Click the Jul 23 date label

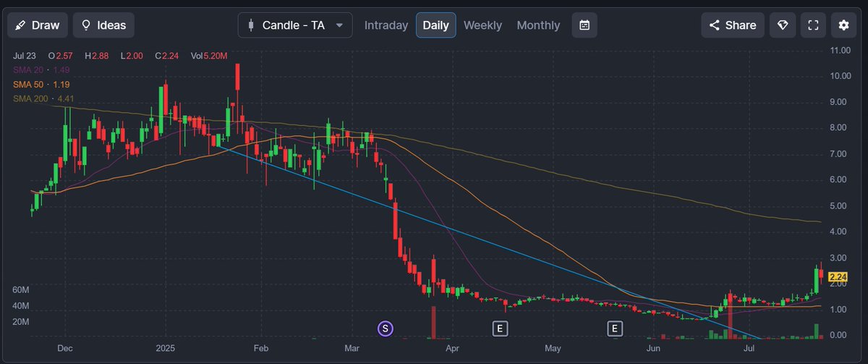(24, 56)
